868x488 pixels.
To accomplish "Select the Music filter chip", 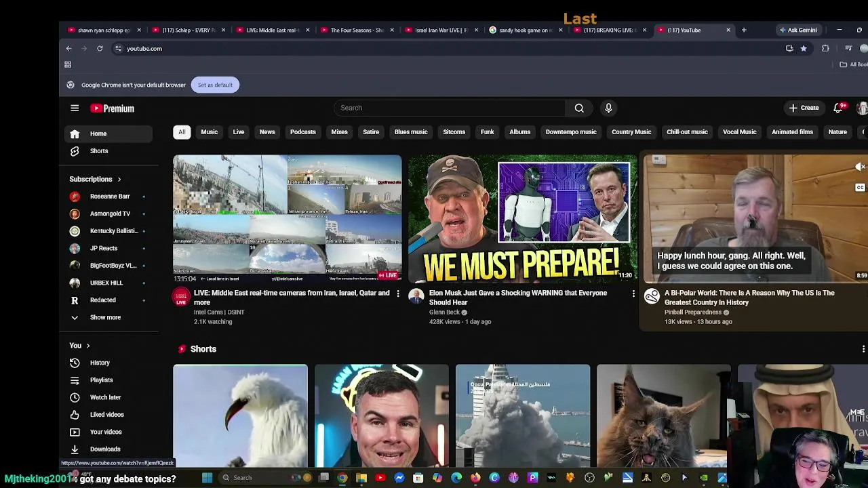I will pyautogui.click(x=209, y=132).
